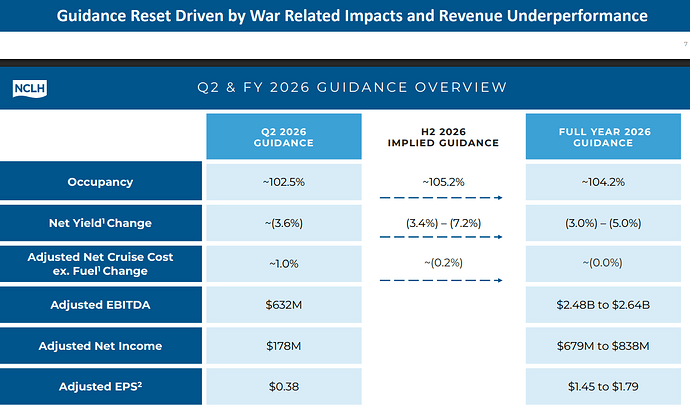The image size is (690, 410).
Task: Select the 'Adjusted EPS' row label
Action: (x=101, y=387)
